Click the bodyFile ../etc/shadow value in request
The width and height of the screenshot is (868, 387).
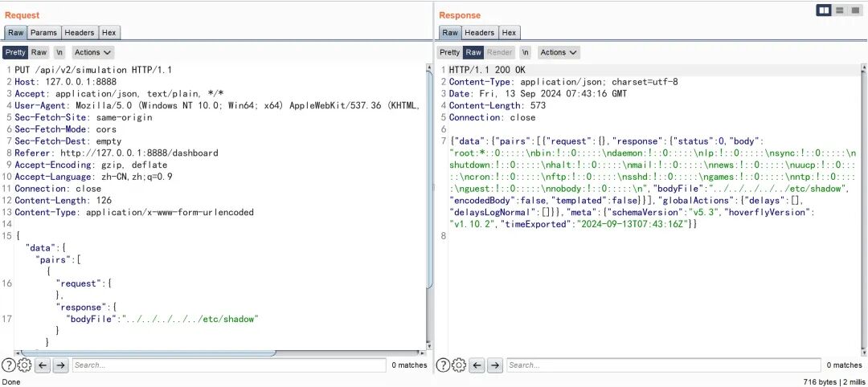[191, 319]
